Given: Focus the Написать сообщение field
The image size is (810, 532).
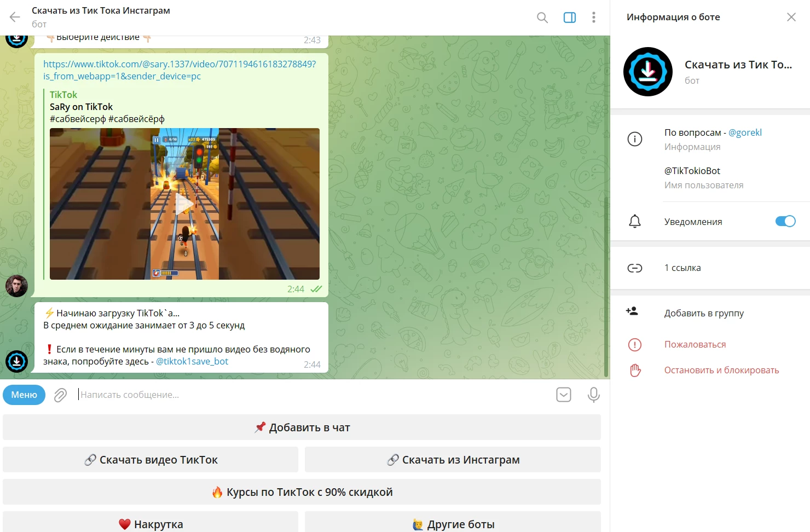Looking at the screenshot, I should [x=312, y=395].
